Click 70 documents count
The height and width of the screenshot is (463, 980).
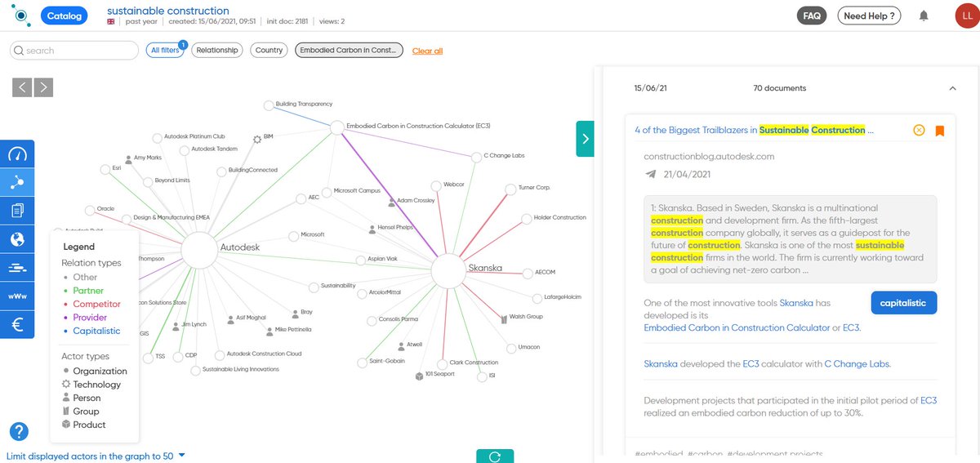[x=779, y=88]
